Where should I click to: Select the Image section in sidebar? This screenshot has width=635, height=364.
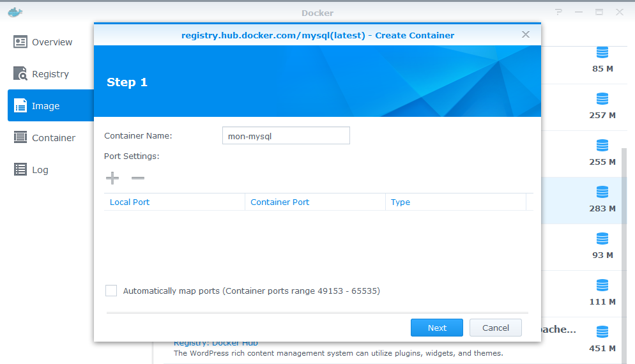pyautogui.click(x=50, y=105)
